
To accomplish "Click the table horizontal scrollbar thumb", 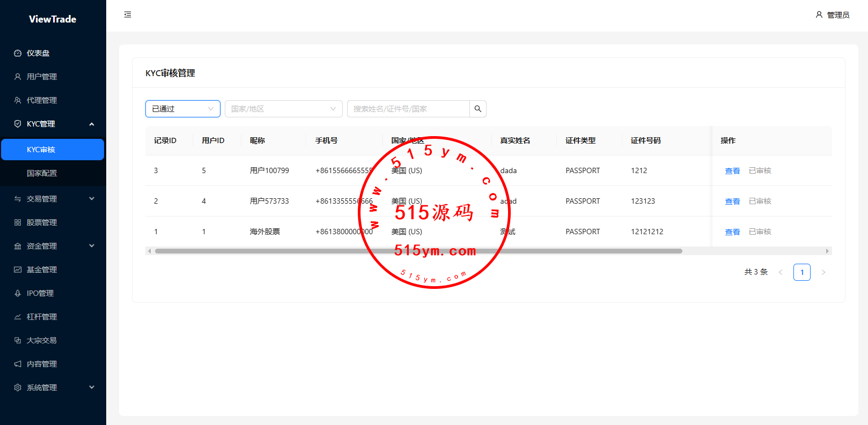I will (x=418, y=251).
